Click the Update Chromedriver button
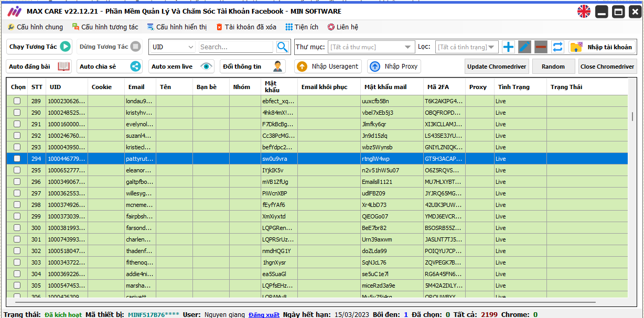 pyautogui.click(x=496, y=67)
